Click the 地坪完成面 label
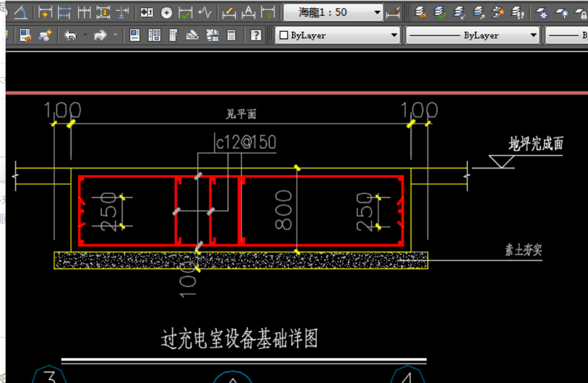This screenshot has width=588, height=383. 536,144
